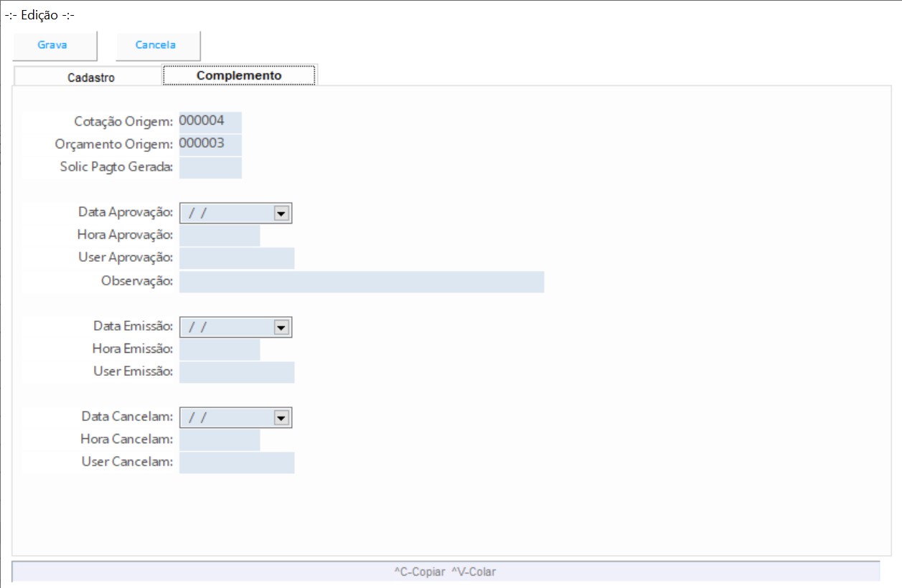Focus the Orçamento Origem field showing 000003
Screen dimensions: 902x588
pos(210,144)
